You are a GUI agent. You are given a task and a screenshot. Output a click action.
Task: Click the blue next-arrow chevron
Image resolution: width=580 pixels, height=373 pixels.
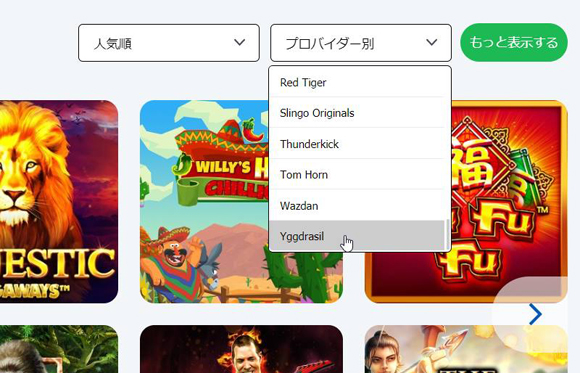coord(535,314)
